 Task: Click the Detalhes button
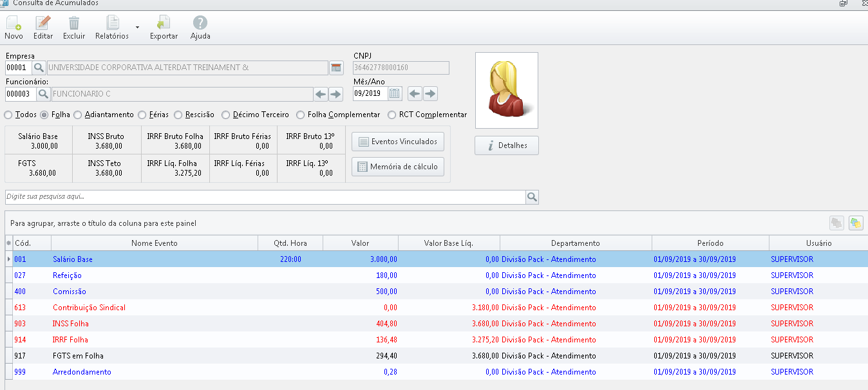(507, 145)
